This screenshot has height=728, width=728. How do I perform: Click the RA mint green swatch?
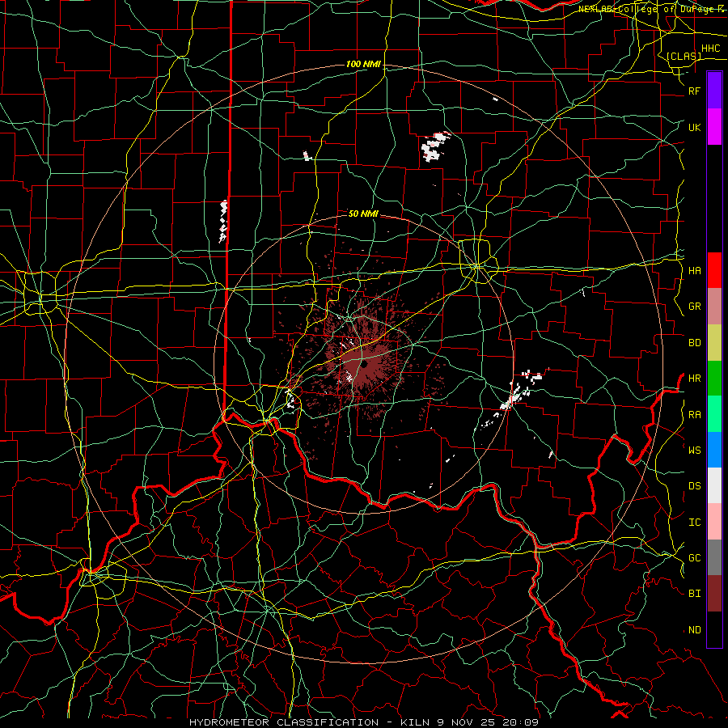click(714, 414)
